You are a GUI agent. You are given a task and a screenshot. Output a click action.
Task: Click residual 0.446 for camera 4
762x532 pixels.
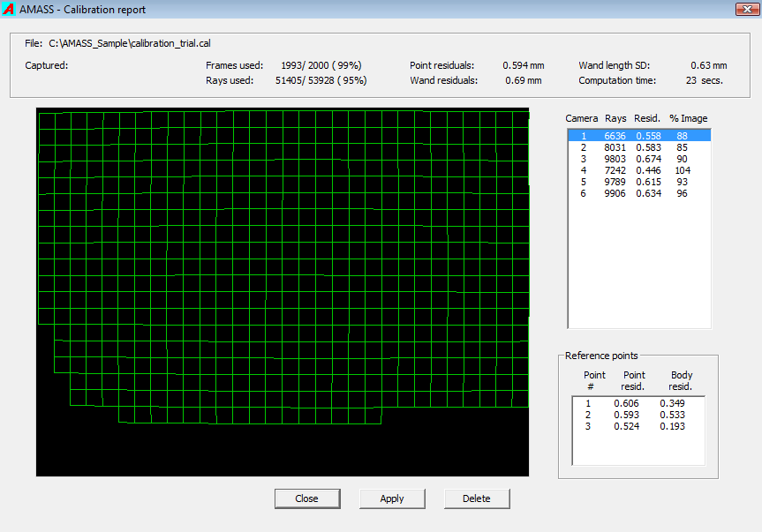(648, 170)
